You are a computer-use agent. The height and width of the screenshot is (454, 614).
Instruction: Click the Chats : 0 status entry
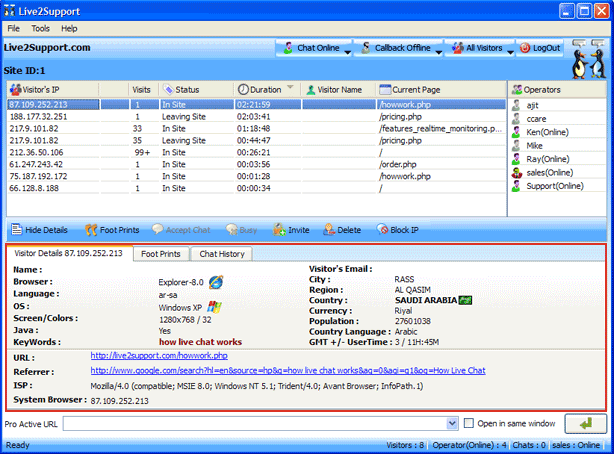tap(529, 445)
